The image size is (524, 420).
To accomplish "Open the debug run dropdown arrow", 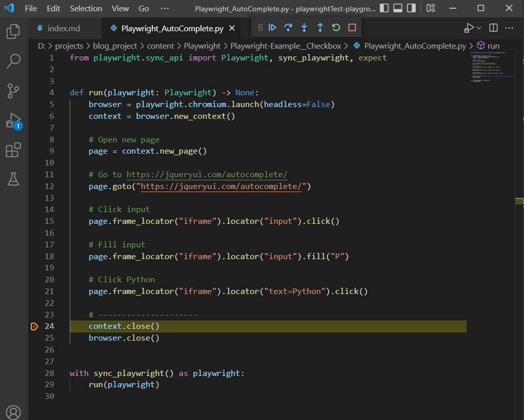I will (x=479, y=28).
